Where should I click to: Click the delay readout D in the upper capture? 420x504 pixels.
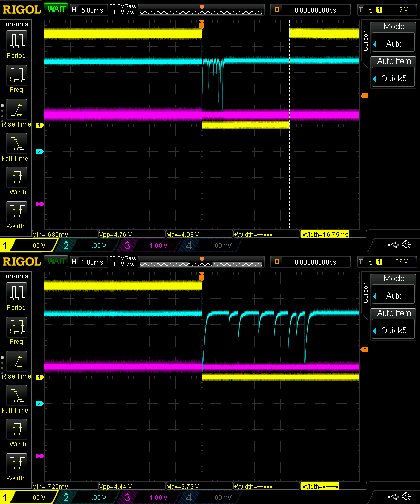pos(310,10)
